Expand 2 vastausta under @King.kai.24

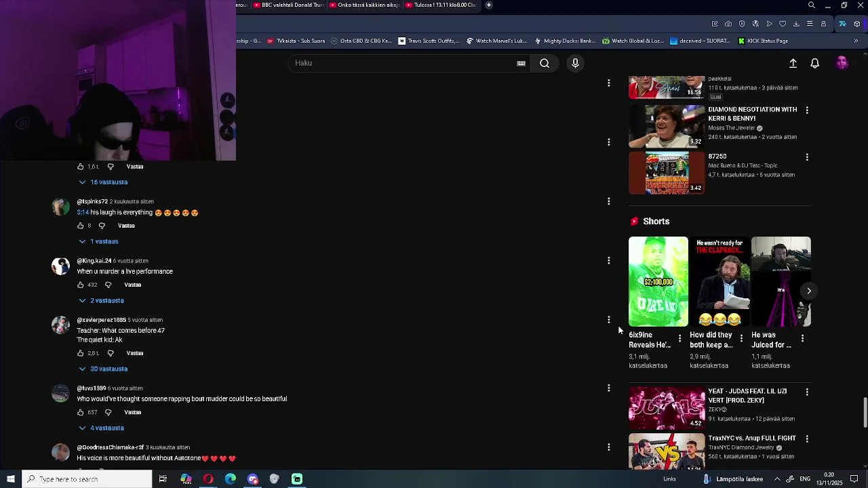101,300
